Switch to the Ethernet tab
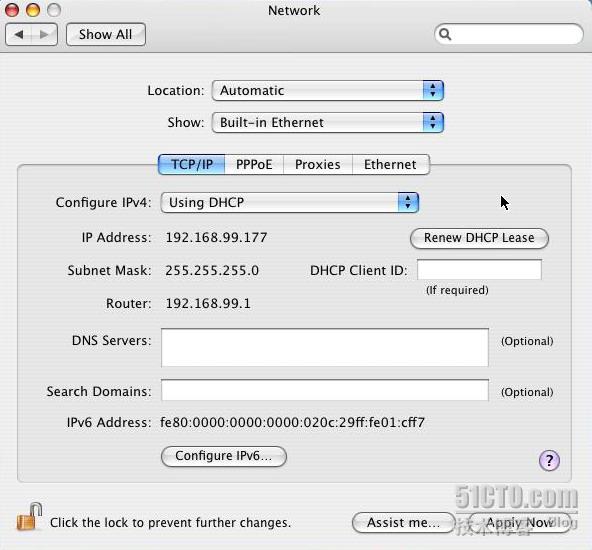Image resolution: width=592 pixels, height=550 pixels. pyautogui.click(x=390, y=165)
